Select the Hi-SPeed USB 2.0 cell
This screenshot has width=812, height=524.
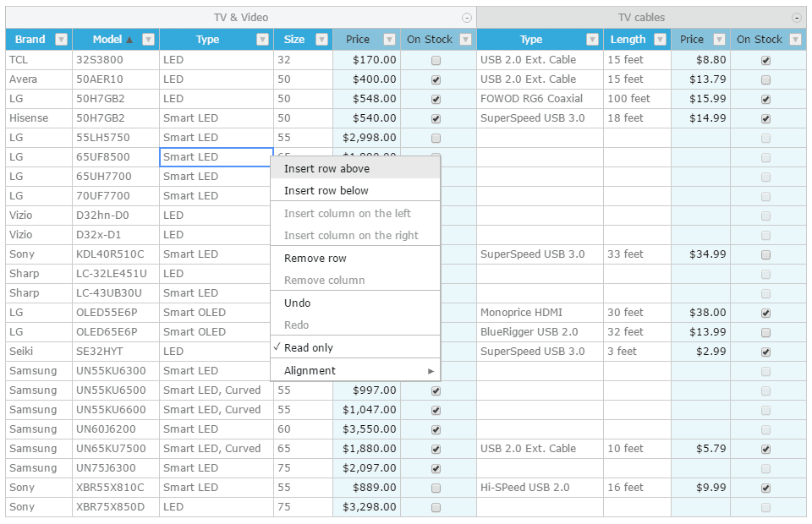(x=540, y=488)
